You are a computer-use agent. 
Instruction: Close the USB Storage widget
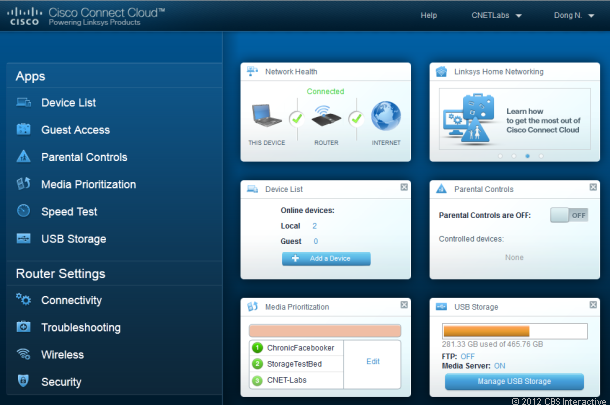click(593, 305)
